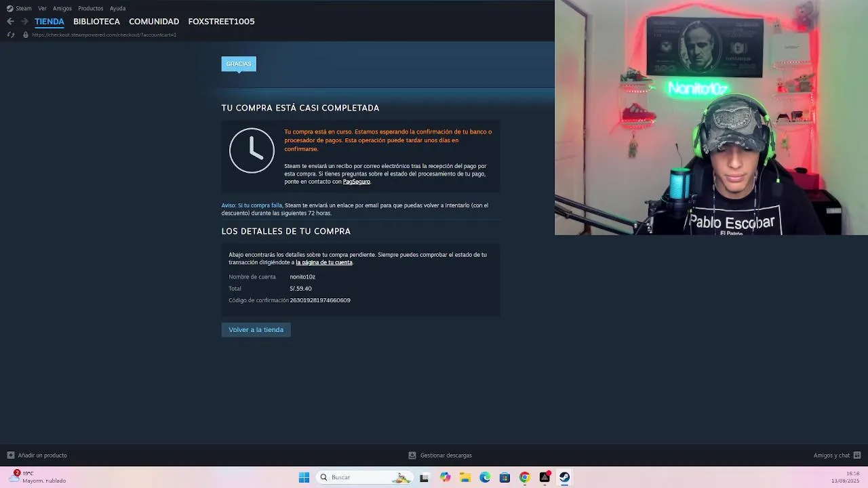Viewport: 868px width, 488px height.
Task: Switch to the TIENDA tab
Action: pos(50,22)
